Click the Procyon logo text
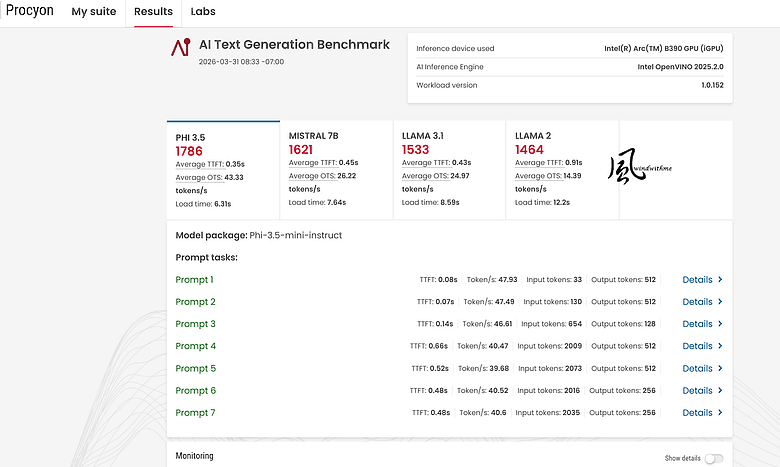Viewport: 780px width, 467px height. coord(29,10)
